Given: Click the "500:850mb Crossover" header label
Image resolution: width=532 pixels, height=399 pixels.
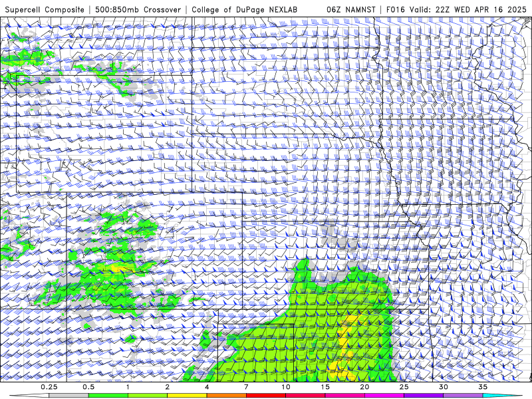Looking at the screenshot, I should click(x=138, y=9).
